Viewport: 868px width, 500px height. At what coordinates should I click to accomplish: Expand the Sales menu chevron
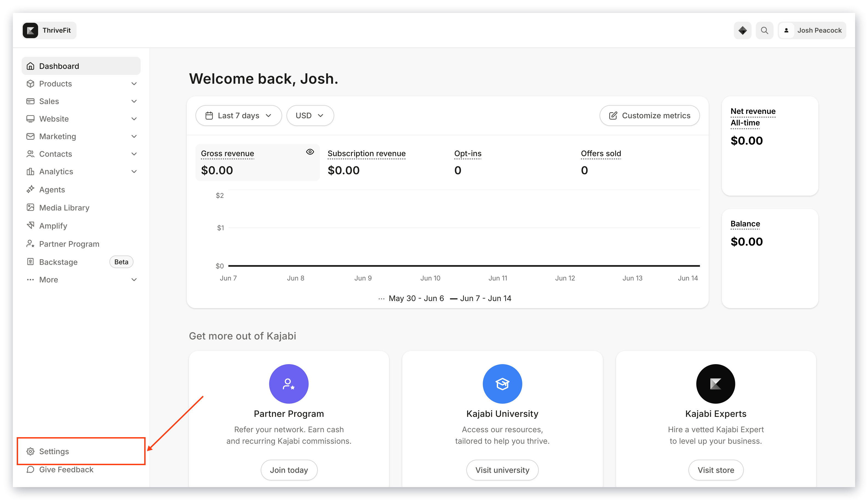pos(134,101)
